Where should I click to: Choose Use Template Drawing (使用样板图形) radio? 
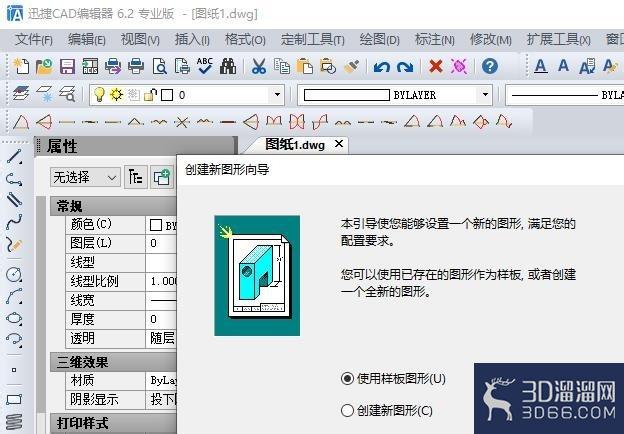347,378
